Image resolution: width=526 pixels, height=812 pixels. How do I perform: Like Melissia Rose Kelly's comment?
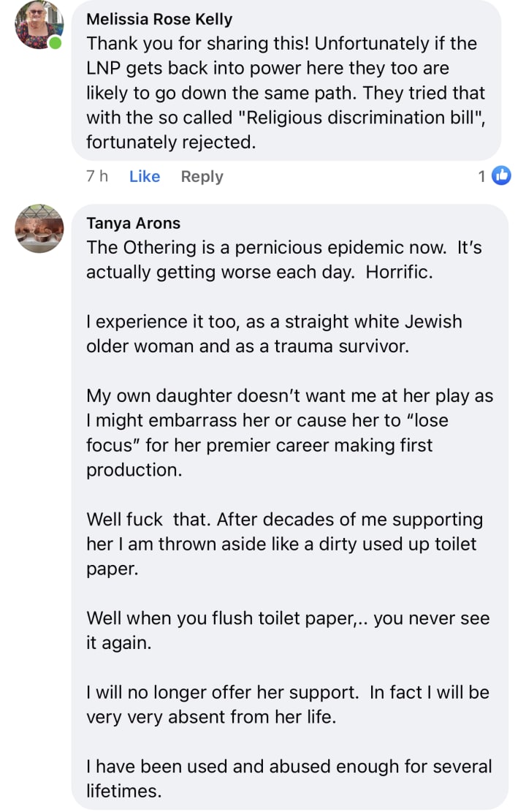click(145, 177)
